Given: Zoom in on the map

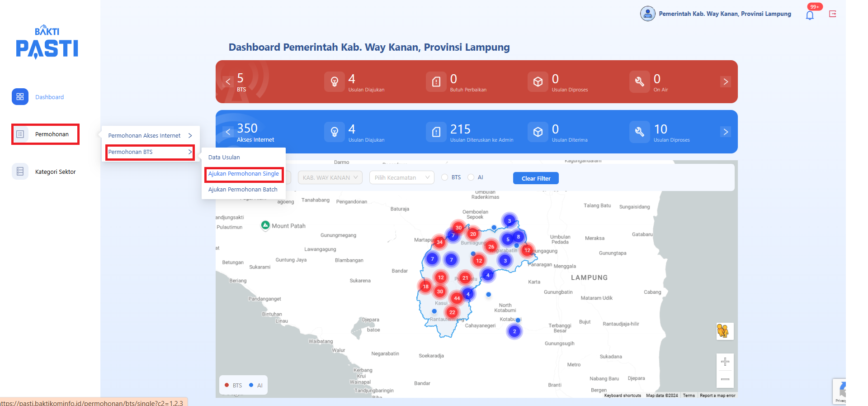Looking at the screenshot, I should (x=725, y=362).
